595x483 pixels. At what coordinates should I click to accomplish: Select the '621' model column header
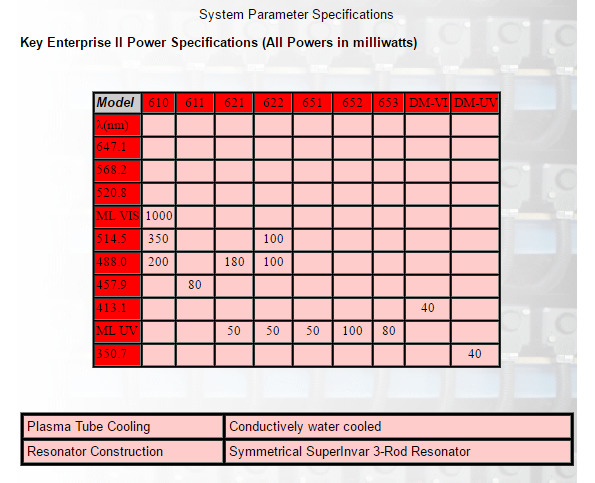234,103
